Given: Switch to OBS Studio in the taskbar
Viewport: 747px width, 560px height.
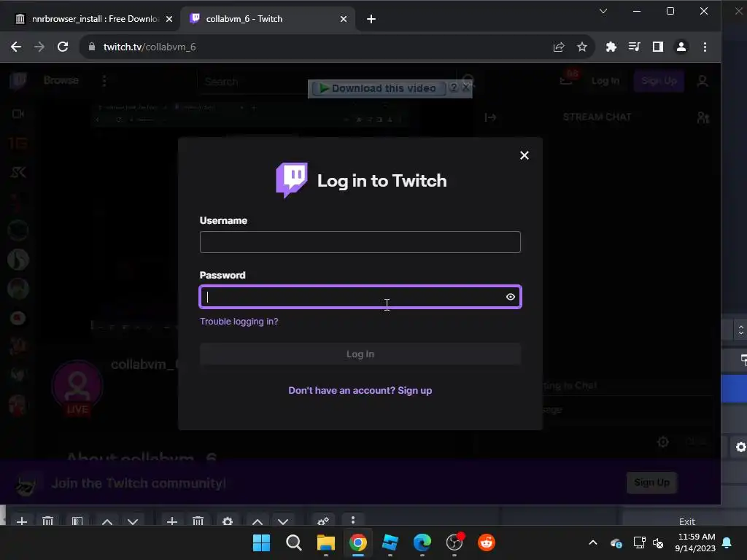Looking at the screenshot, I should (454, 542).
